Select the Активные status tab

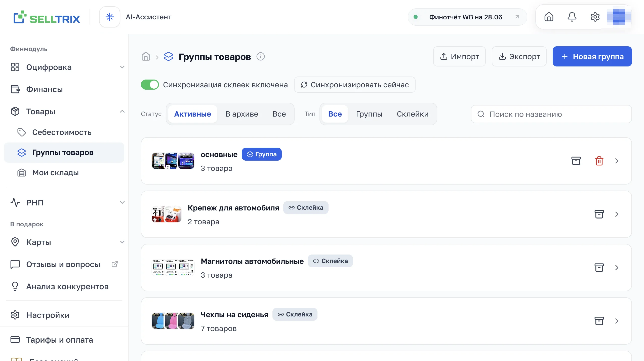[x=192, y=114]
